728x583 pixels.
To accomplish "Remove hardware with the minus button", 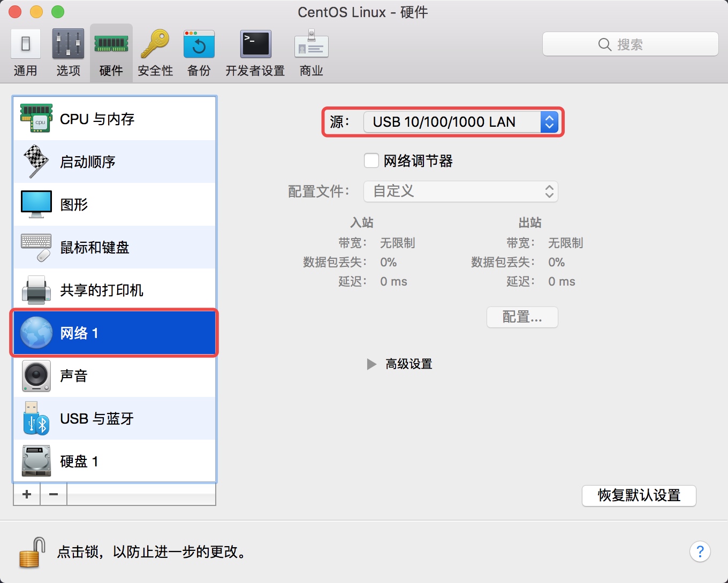I will pyautogui.click(x=54, y=494).
